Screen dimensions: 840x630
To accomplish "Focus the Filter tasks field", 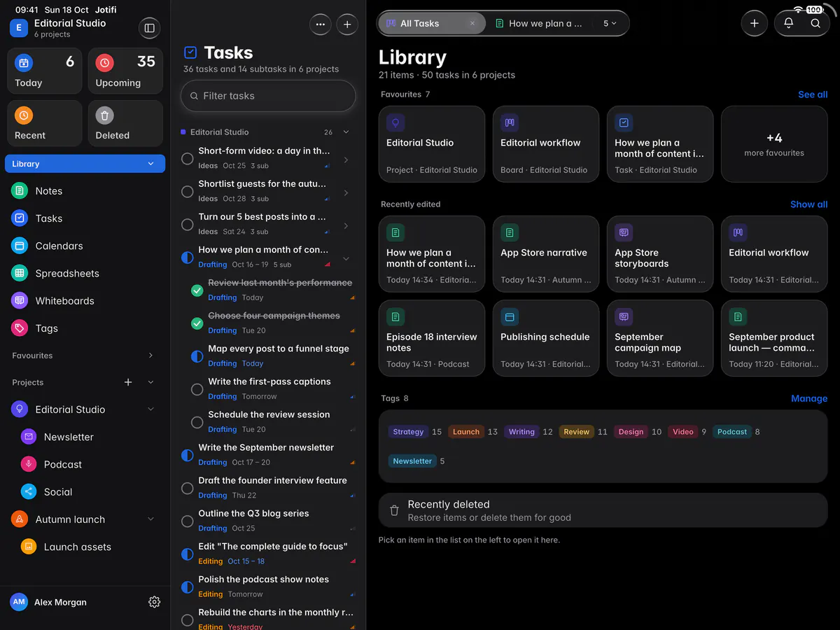I will click(x=268, y=96).
